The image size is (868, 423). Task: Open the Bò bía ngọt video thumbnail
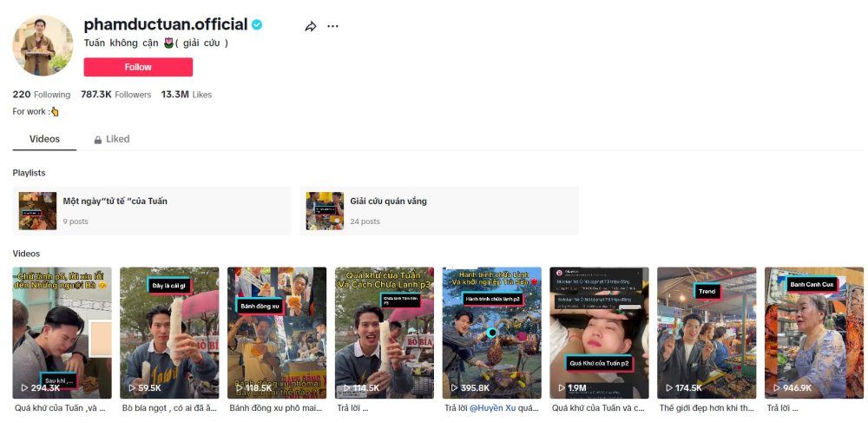click(169, 333)
